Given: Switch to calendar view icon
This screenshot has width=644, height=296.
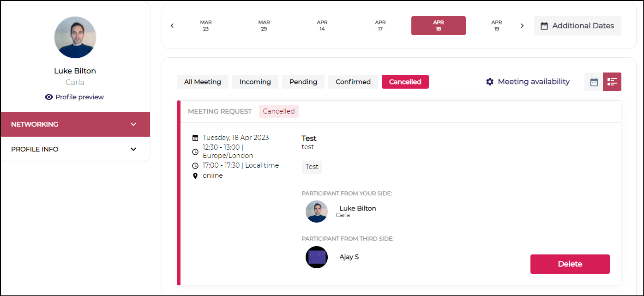Looking at the screenshot, I should [594, 82].
